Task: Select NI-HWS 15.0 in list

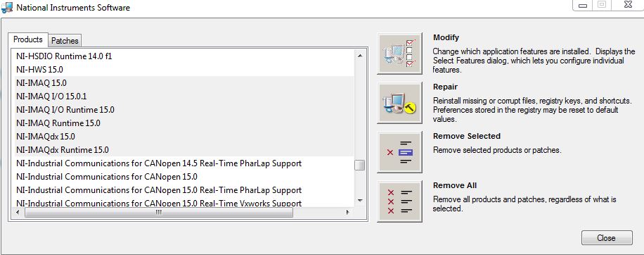Action: (x=184, y=70)
